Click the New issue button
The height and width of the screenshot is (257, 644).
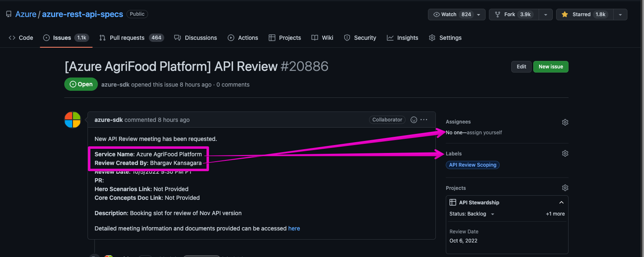(551, 67)
